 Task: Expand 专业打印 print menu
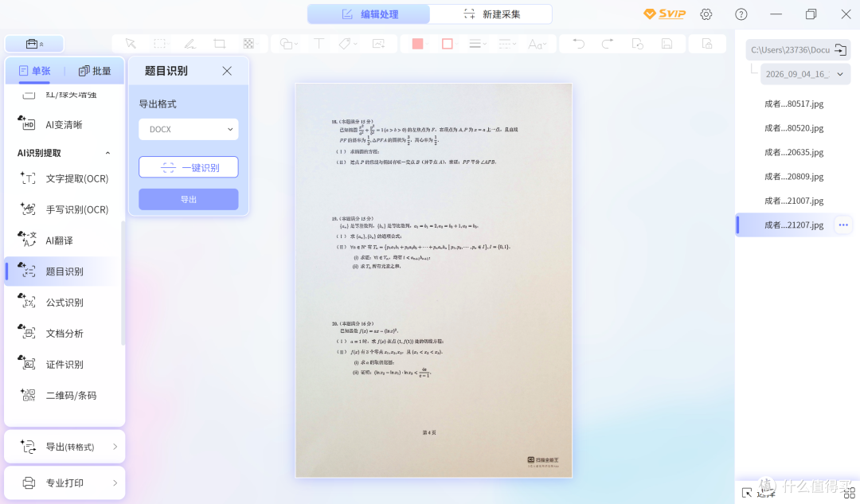[64, 483]
